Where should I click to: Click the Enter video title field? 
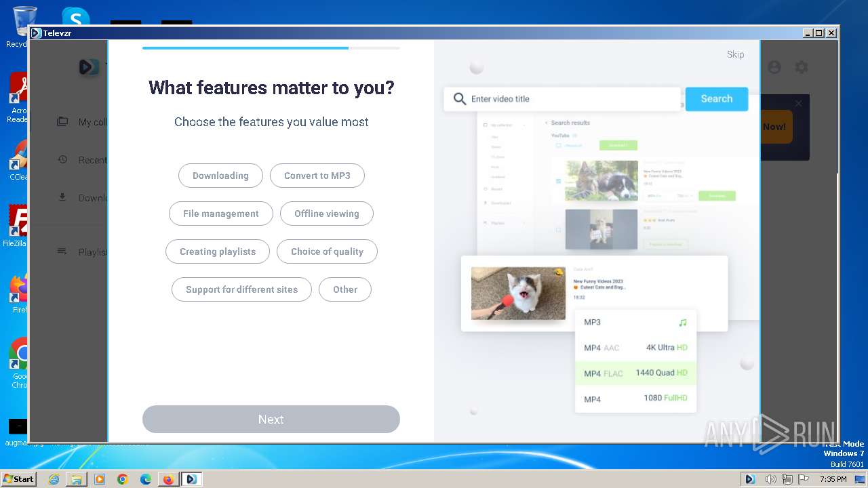click(x=563, y=99)
